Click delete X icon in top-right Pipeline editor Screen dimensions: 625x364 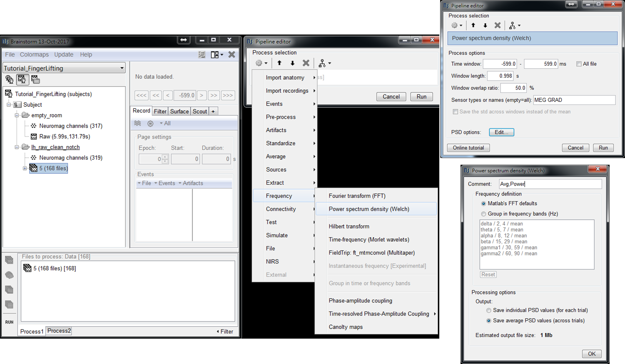[498, 25]
